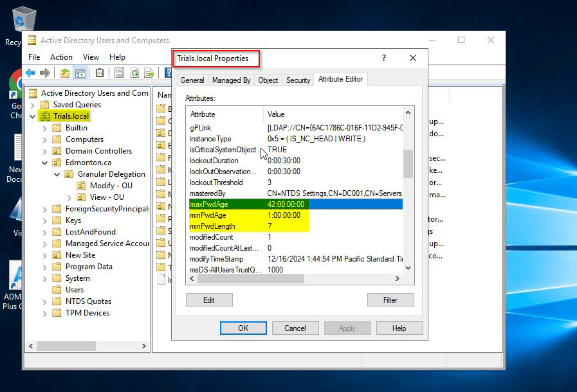Click the Properties sheet icon in the toolbar
The height and width of the screenshot is (392, 577).
(x=119, y=73)
